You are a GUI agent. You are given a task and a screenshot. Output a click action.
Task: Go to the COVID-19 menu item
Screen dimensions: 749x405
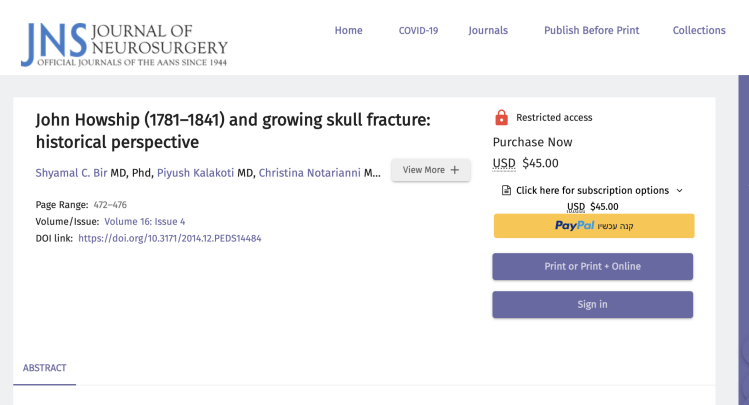[418, 30]
